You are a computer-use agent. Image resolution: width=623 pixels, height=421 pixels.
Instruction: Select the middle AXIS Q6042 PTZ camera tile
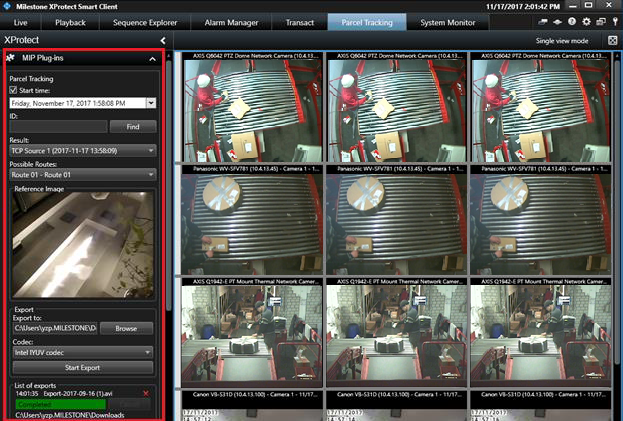(397, 107)
